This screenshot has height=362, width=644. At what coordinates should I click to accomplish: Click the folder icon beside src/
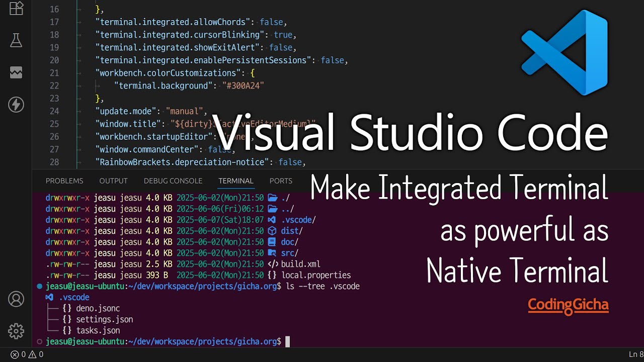pyautogui.click(x=272, y=253)
